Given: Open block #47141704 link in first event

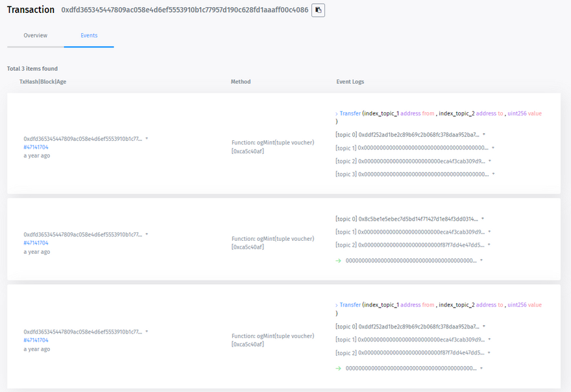Looking at the screenshot, I should [36, 147].
